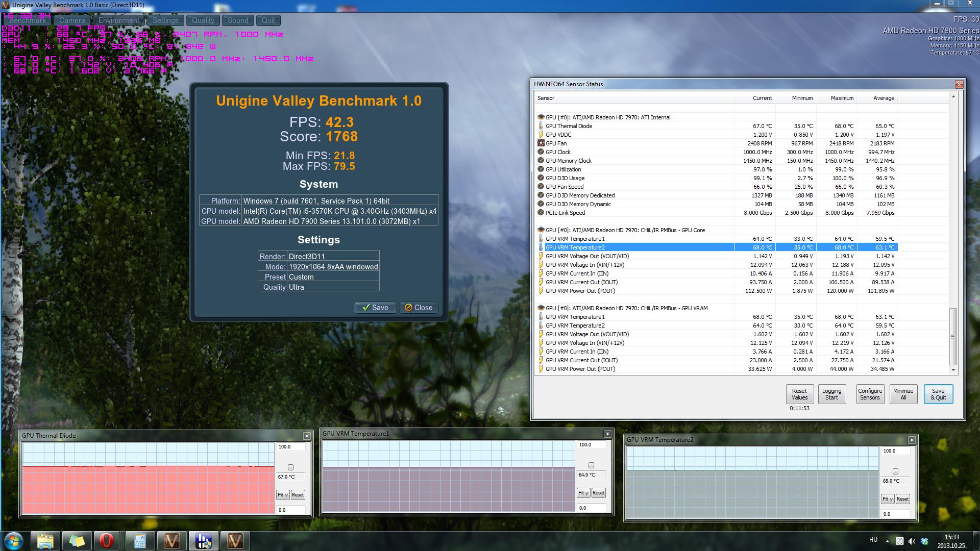The height and width of the screenshot is (551, 980).
Task: Open the Quality menu
Action: pos(203,20)
